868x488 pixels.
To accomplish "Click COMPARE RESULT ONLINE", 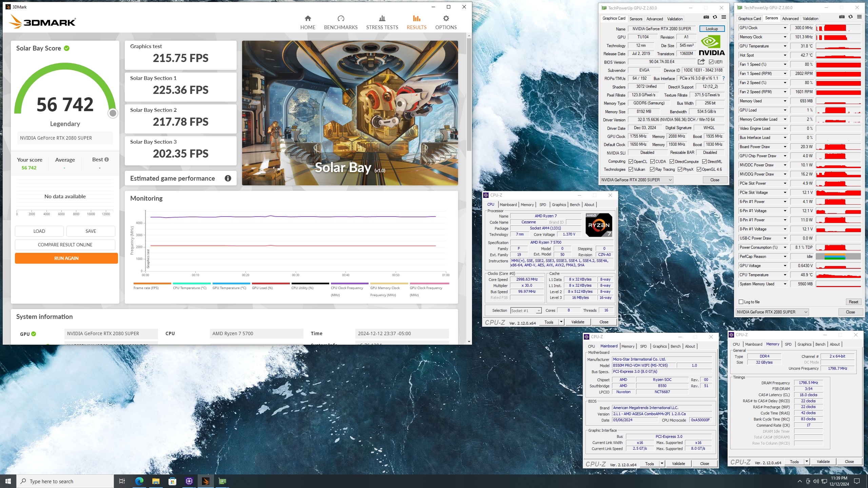I will click(x=65, y=245).
